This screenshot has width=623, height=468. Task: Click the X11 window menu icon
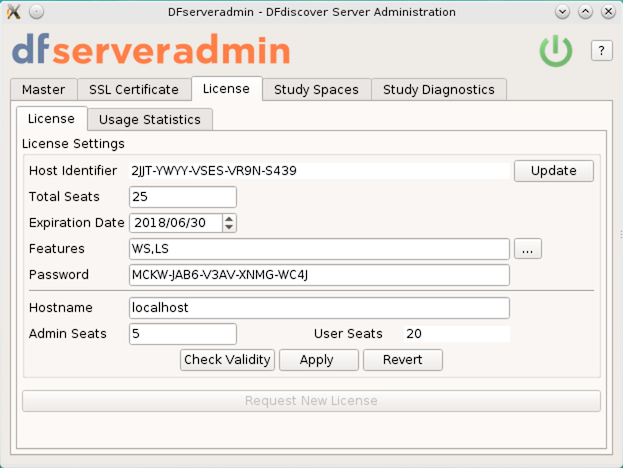13,12
